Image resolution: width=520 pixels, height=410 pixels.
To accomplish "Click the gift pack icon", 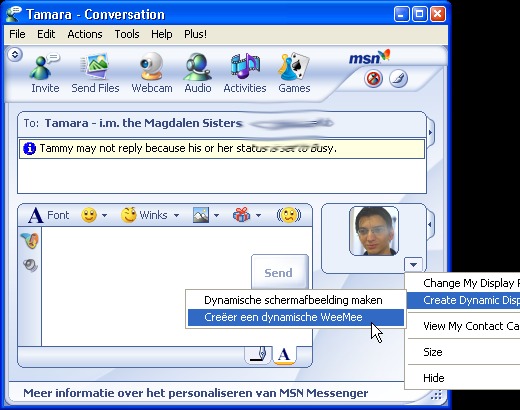I will 241,215.
